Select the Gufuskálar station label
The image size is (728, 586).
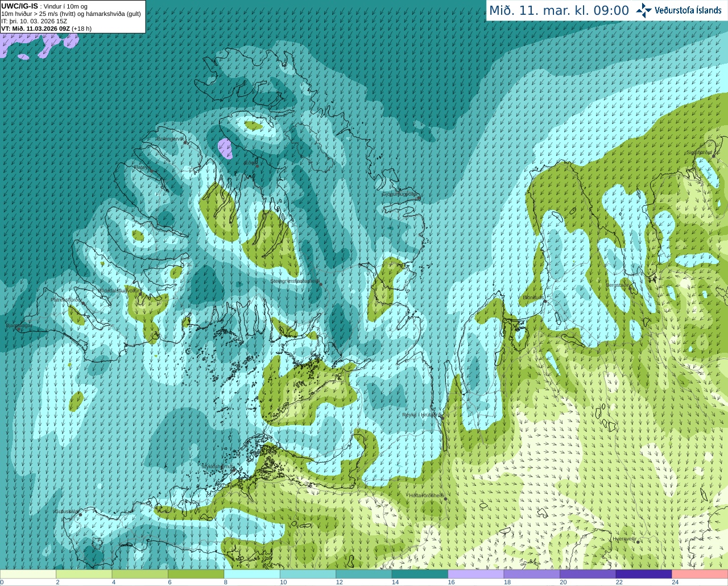(x=67, y=511)
